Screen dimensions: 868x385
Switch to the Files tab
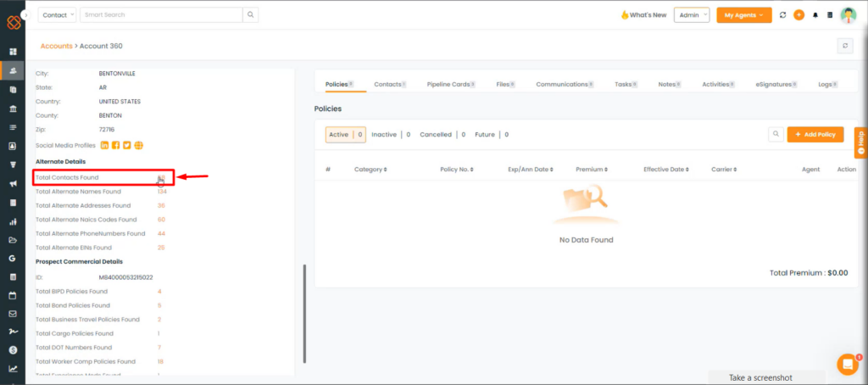pyautogui.click(x=506, y=85)
